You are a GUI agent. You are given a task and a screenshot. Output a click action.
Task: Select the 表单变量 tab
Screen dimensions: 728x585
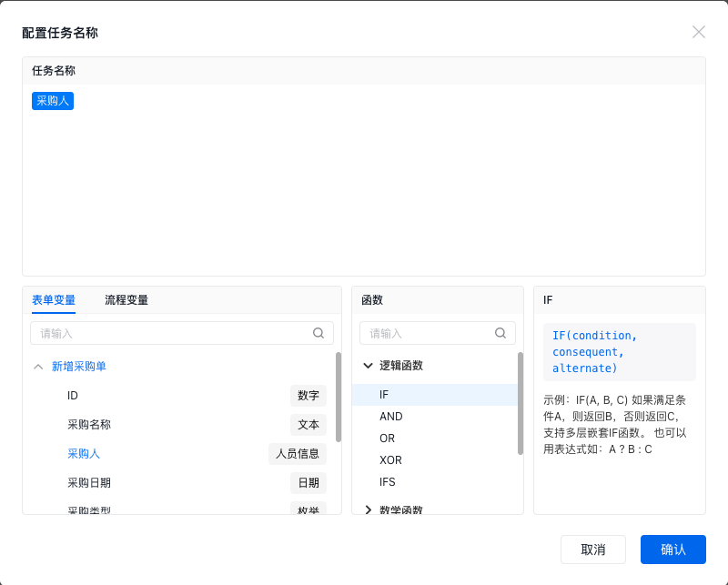pyautogui.click(x=54, y=299)
